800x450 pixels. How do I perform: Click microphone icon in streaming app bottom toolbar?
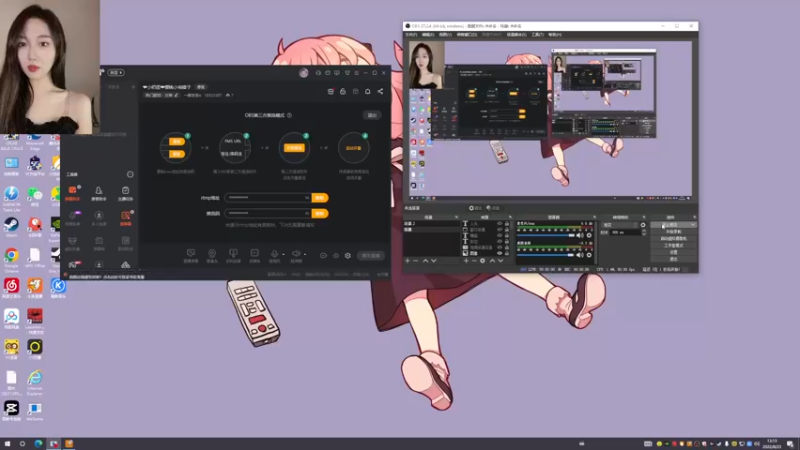point(274,254)
